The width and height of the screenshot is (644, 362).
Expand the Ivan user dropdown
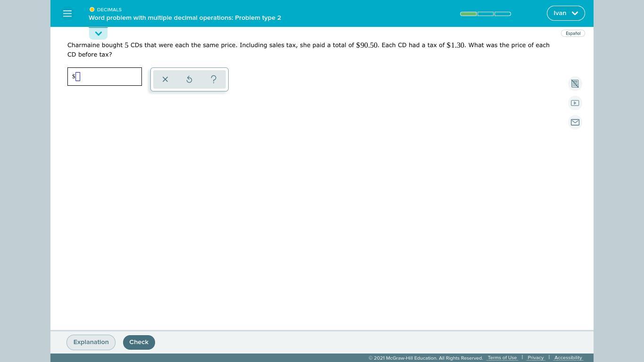click(566, 13)
